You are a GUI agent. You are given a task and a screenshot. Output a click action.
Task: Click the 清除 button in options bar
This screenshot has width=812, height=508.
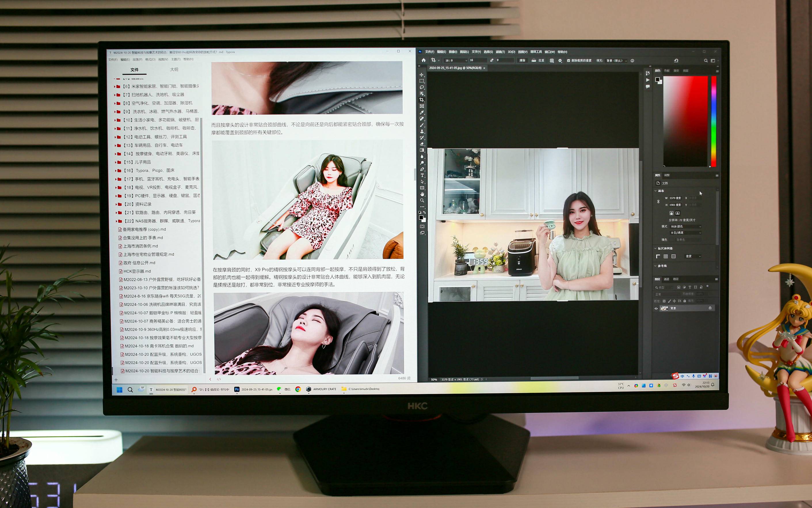[522, 60]
